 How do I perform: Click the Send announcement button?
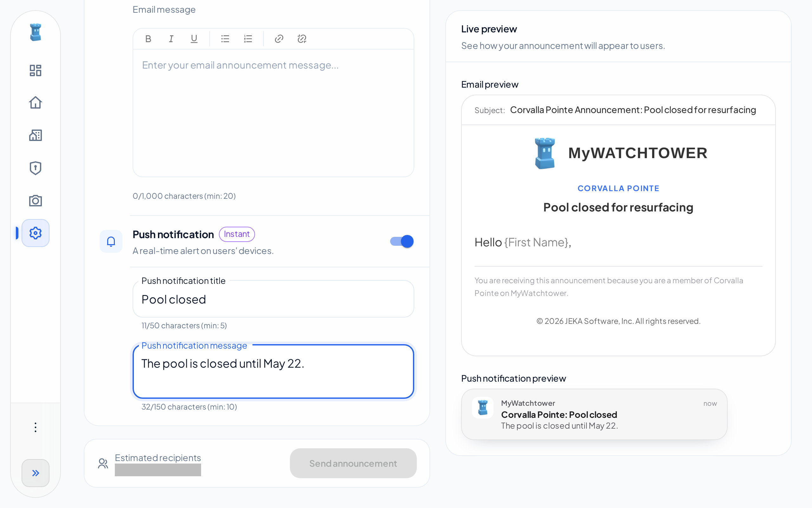coord(353,463)
